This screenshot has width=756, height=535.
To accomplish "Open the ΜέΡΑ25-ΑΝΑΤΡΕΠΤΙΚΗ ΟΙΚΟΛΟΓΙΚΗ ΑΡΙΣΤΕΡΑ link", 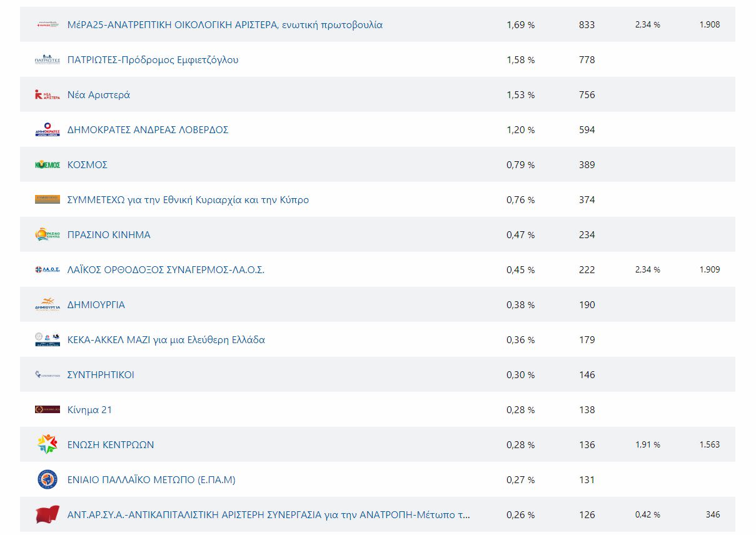I will pyautogui.click(x=225, y=25).
